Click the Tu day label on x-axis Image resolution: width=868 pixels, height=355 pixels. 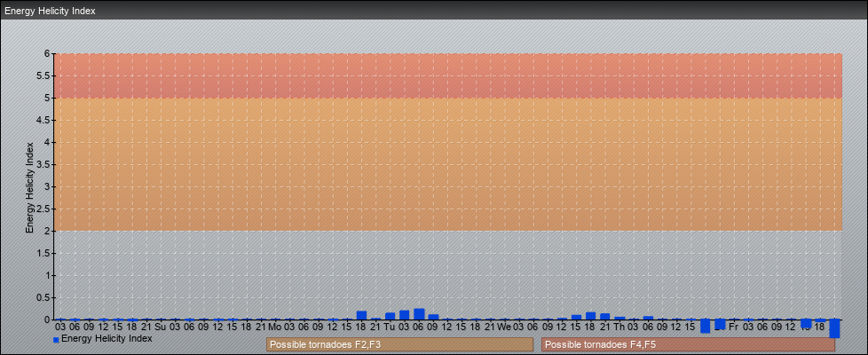pos(390,327)
